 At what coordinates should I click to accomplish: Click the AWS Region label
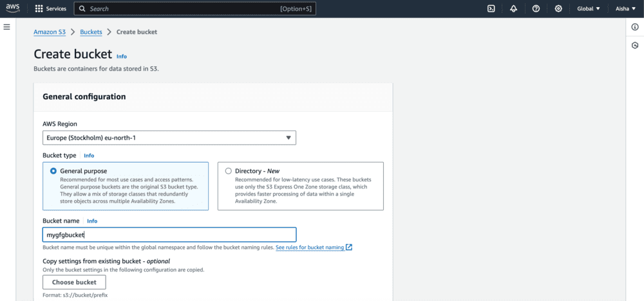click(x=60, y=124)
